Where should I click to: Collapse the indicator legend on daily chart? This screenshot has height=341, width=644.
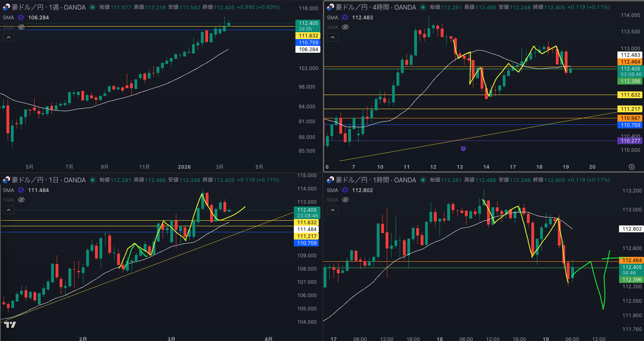[9, 210]
